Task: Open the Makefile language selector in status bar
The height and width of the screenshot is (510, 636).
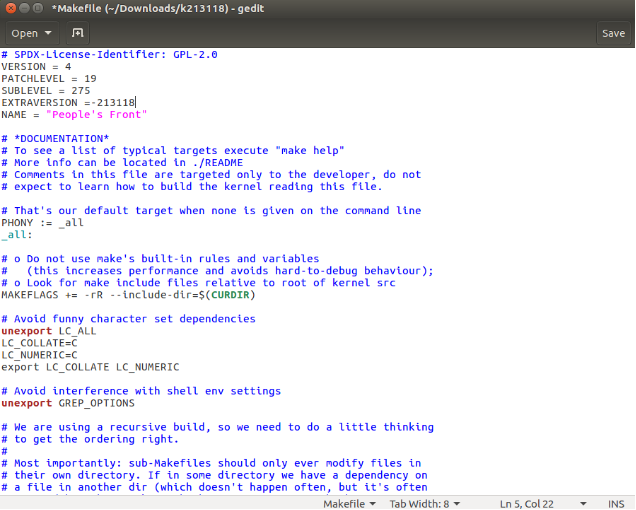Action: (x=349, y=504)
